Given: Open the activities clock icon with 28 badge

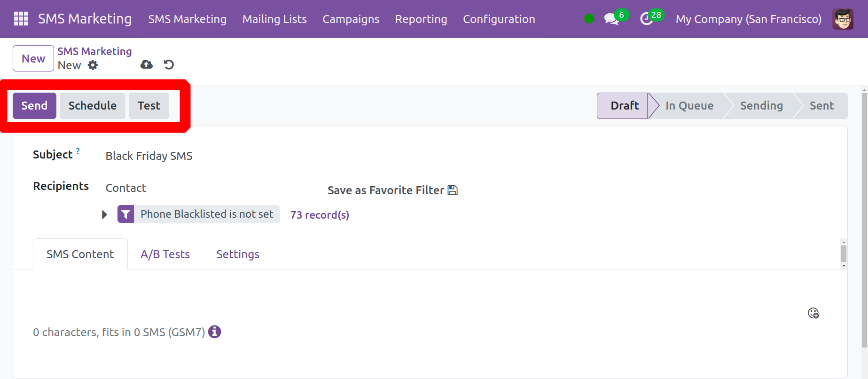Looking at the screenshot, I should (x=647, y=19).
